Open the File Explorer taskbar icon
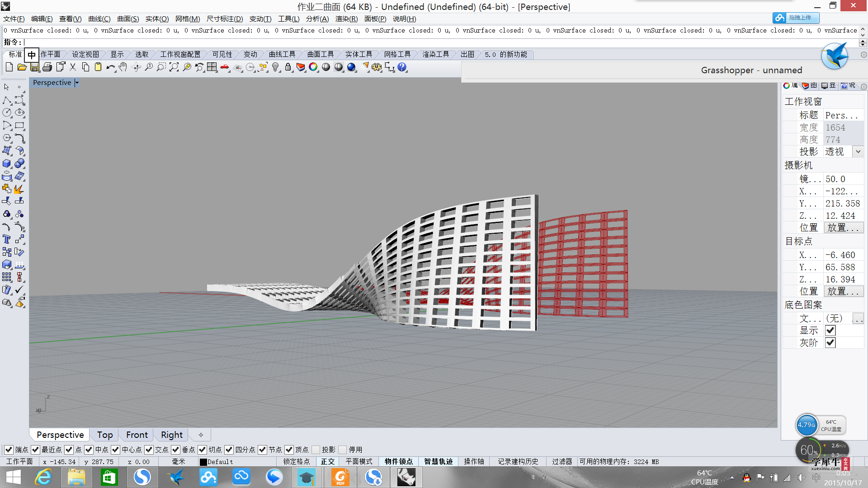Image resolution: width=868 pixels, height=488 pixels. pos(76,477)
